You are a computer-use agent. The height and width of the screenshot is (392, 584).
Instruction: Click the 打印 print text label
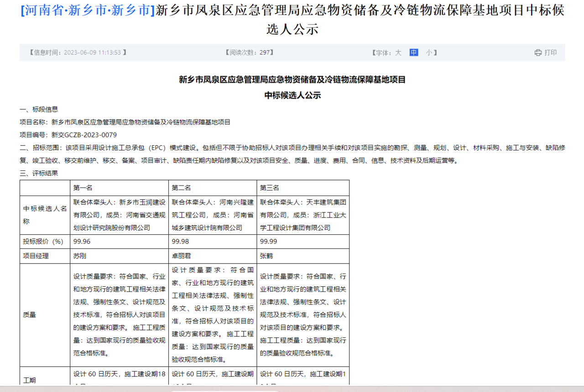pyautogui.click(x=549, y=52)
